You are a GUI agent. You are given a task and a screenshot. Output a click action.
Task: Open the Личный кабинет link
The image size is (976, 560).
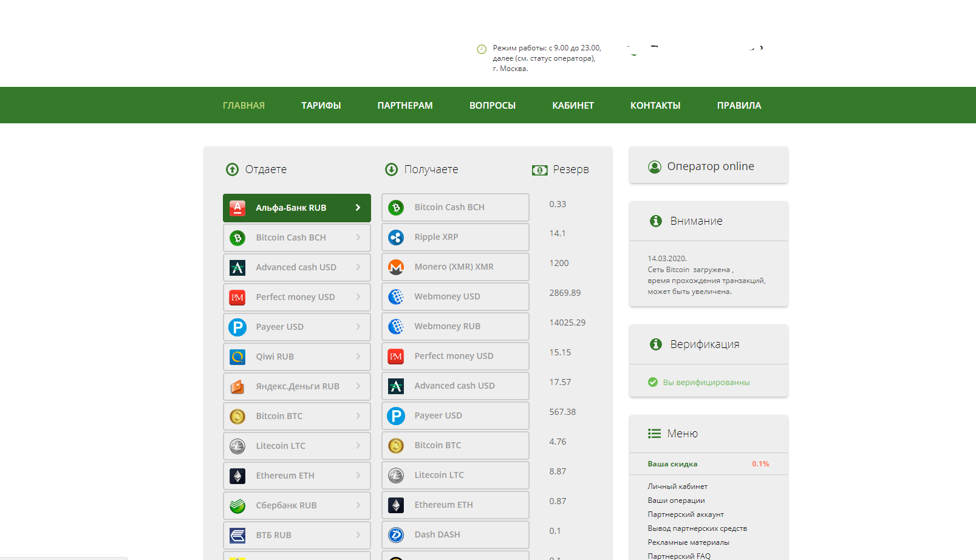point(677,487)
